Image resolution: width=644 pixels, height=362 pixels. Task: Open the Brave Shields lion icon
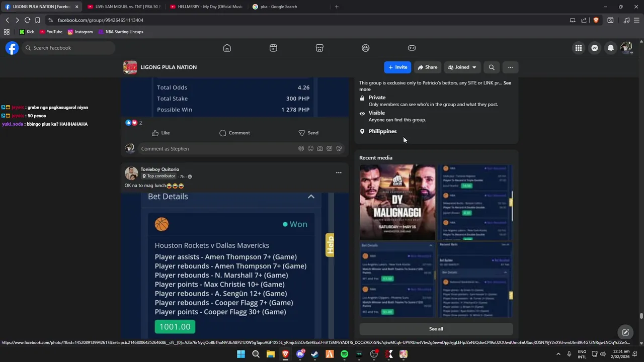[596, 20]
